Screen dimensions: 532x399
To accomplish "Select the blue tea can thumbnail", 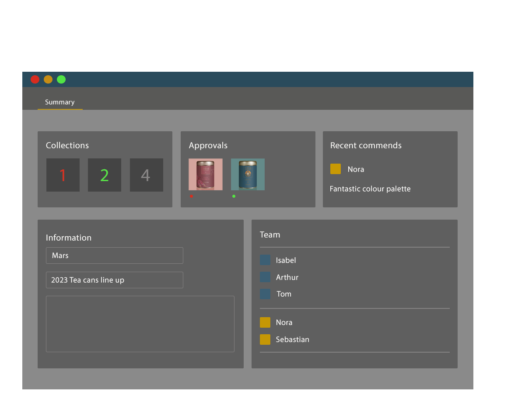I will click(x=248, y=174).
